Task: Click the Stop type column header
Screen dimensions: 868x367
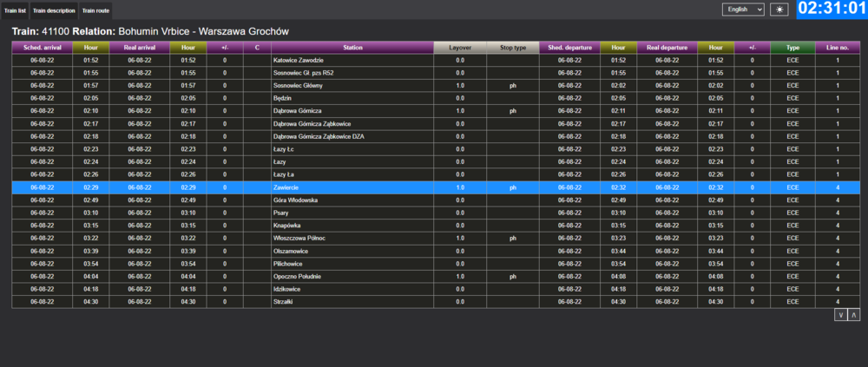Action: 512,48
